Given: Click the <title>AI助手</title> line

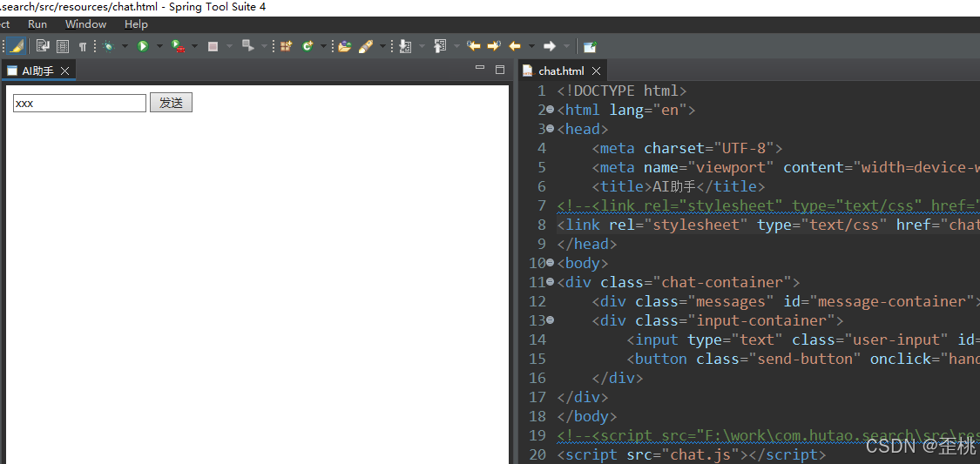Looking at the screenshot, I should coord(678,186).
